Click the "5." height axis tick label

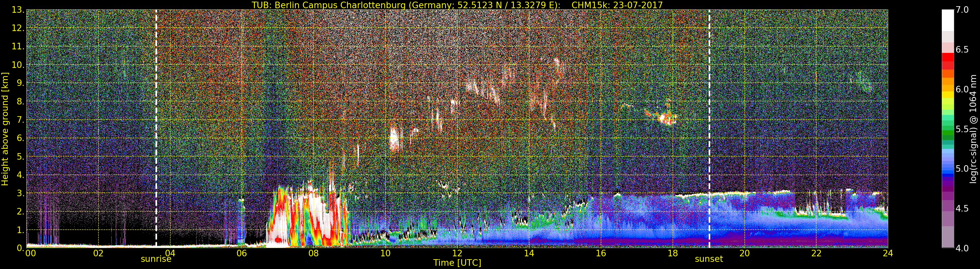pyautogui.click(x=21, y=156)
